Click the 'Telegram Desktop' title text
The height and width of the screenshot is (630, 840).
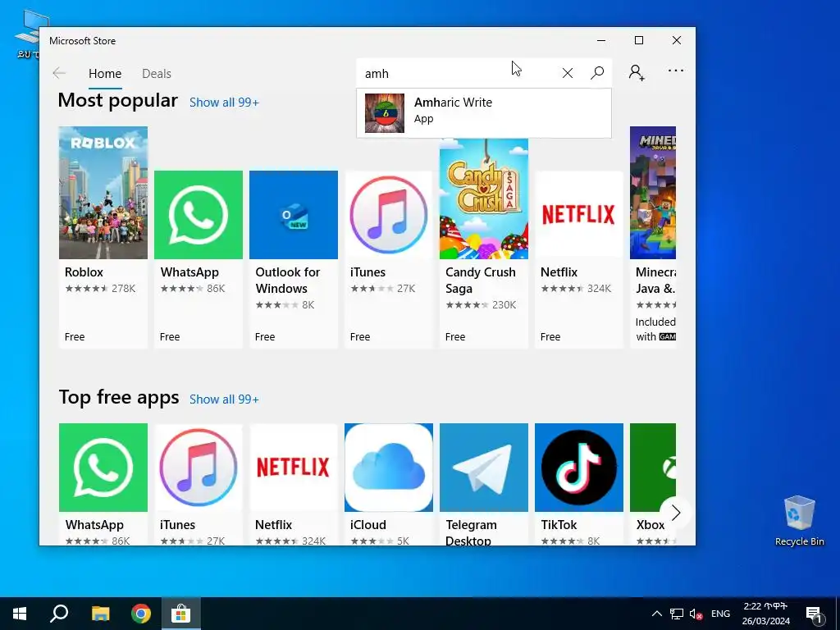pyautogui.click(x=471, y=533)
